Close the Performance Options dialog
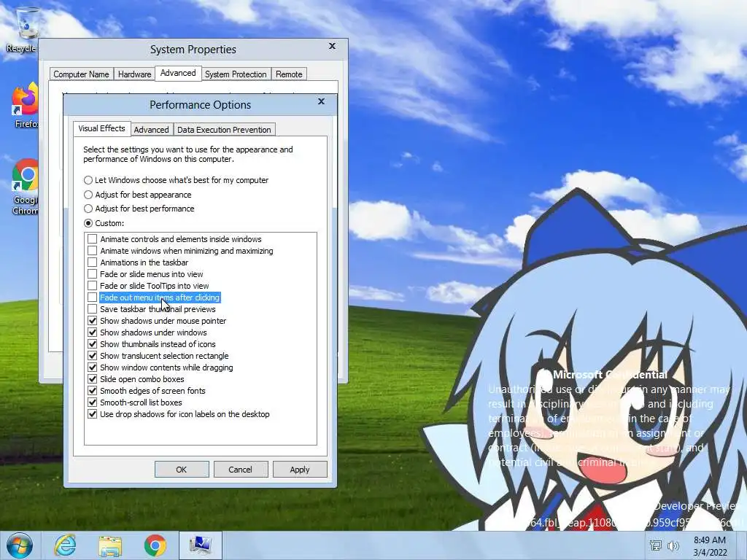 tap(321, 101)
